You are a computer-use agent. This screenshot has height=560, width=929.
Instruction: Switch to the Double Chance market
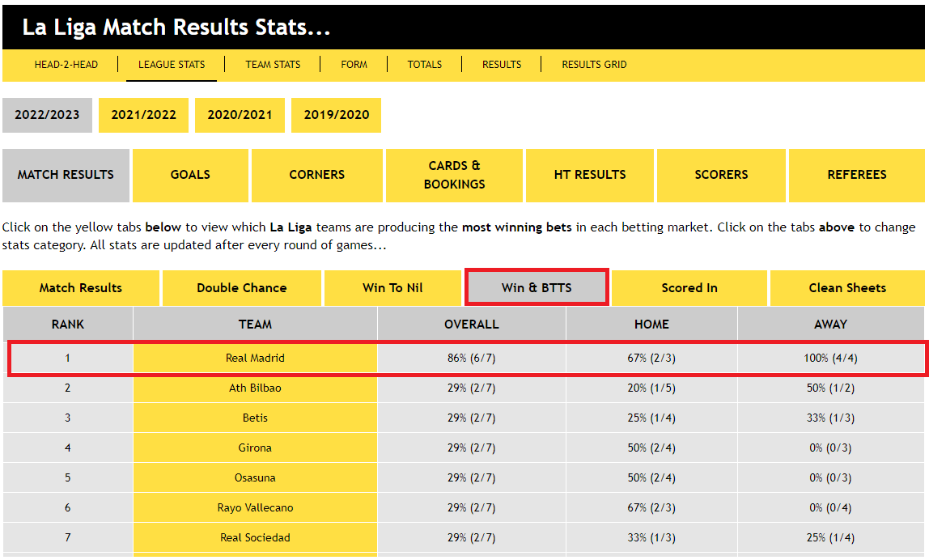coord(241,287)
